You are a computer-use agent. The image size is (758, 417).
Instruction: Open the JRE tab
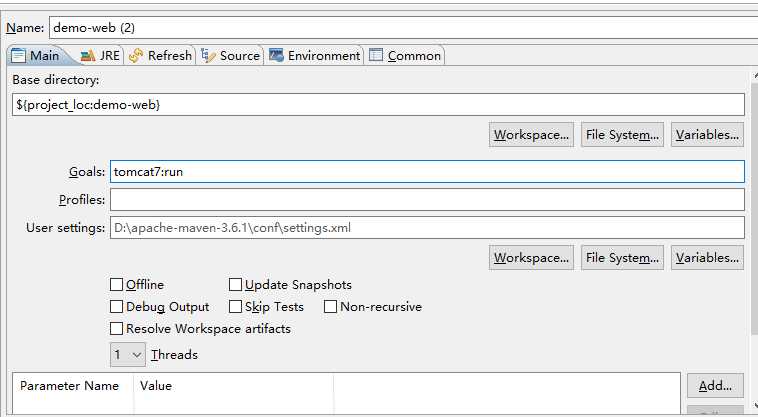tap(100, 56)
